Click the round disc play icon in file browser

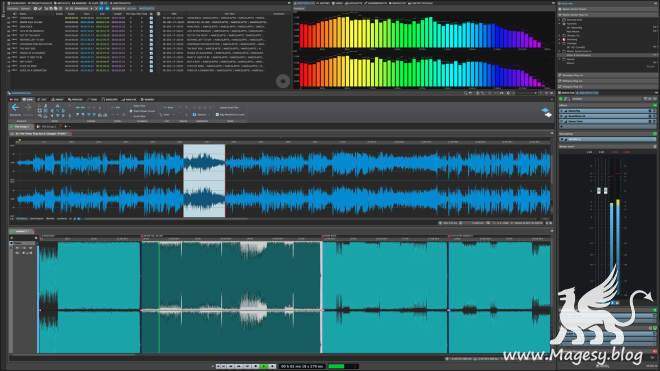coord(283,81)
